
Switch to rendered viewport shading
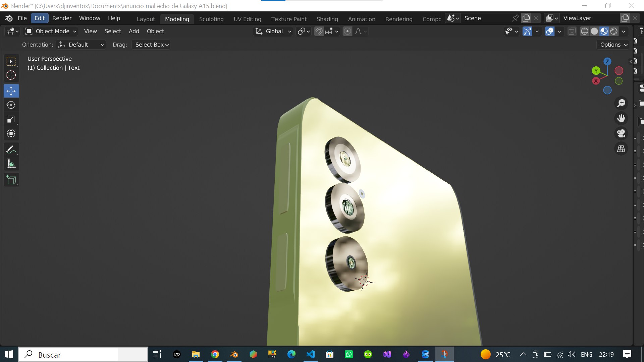(x=614, y=31)
